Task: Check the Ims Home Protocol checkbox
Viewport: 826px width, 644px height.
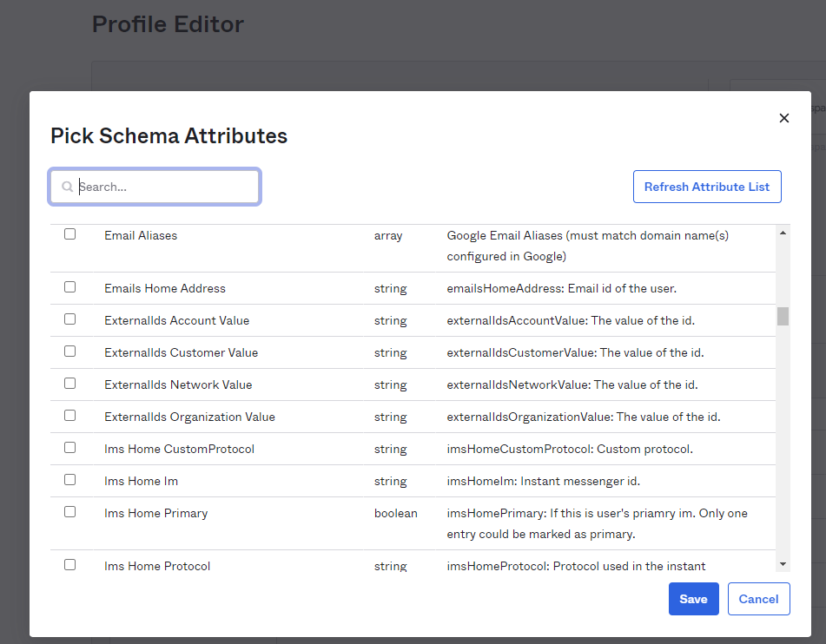Action: point(69,563)
